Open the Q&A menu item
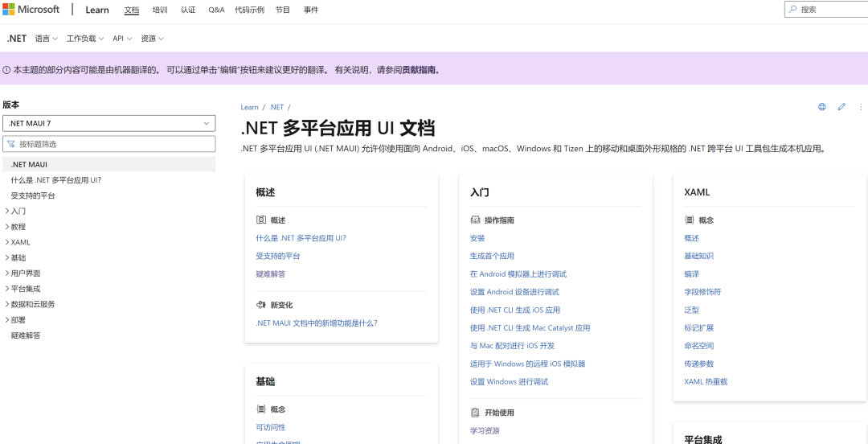868x444 pixels. coord(216,10)
